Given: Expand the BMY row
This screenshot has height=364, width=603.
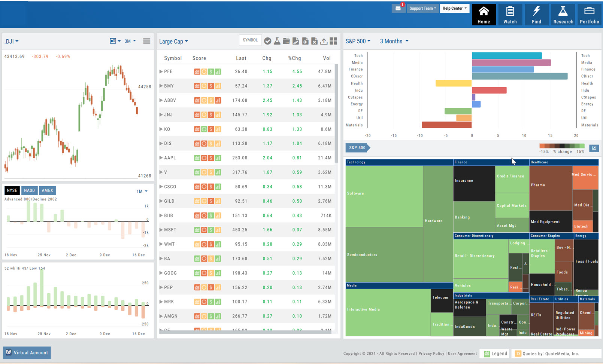Looking at the screenshot, I should 161,86.
